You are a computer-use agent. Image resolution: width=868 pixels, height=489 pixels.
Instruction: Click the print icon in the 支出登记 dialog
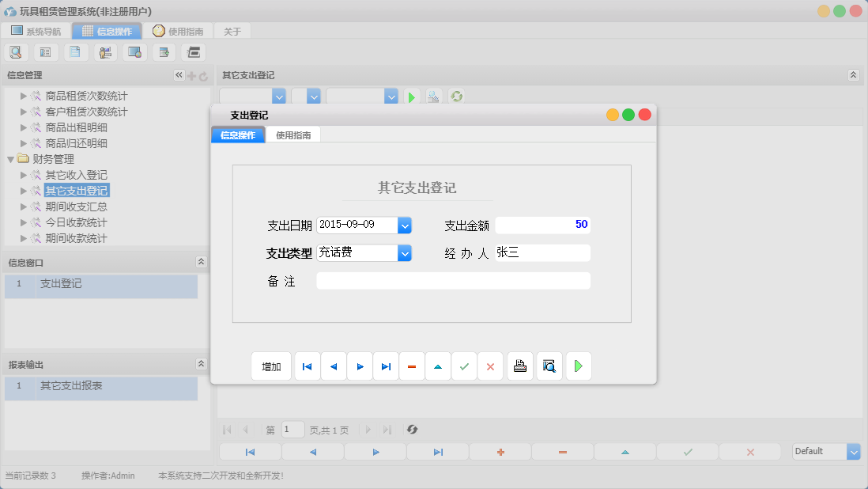(x=519, y=366)
